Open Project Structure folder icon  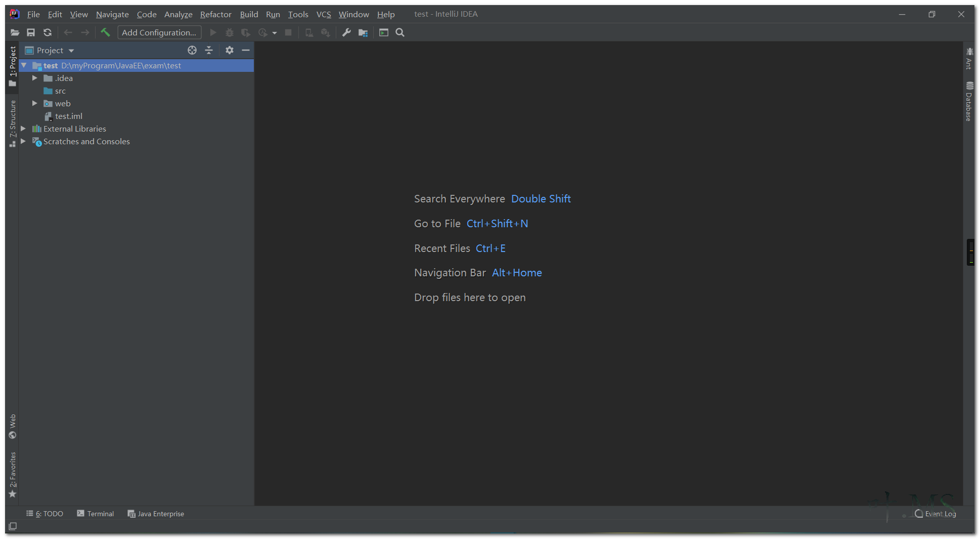[x=363, y=32]
